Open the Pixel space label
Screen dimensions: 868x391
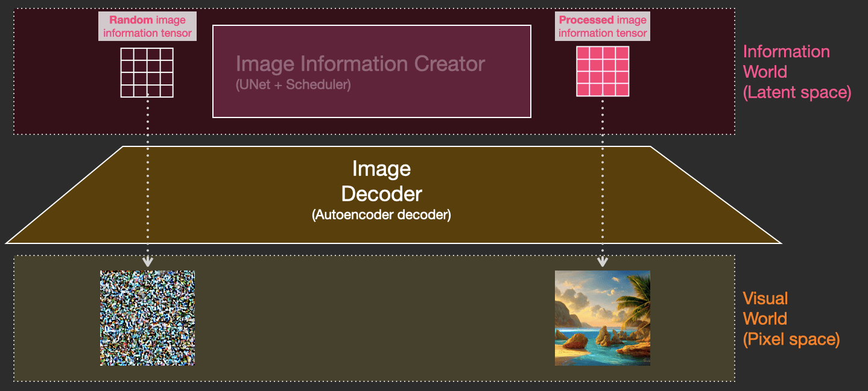coord(792,339)
